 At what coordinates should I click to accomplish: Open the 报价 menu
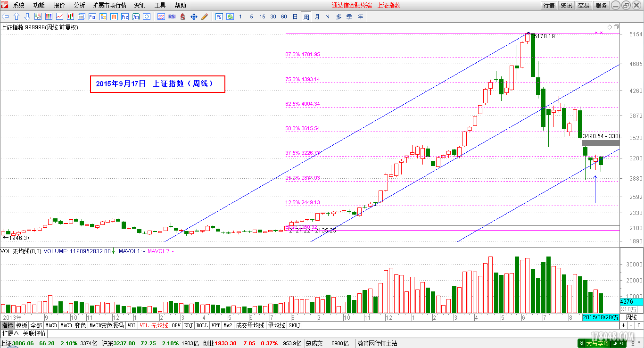pos(59,5)
